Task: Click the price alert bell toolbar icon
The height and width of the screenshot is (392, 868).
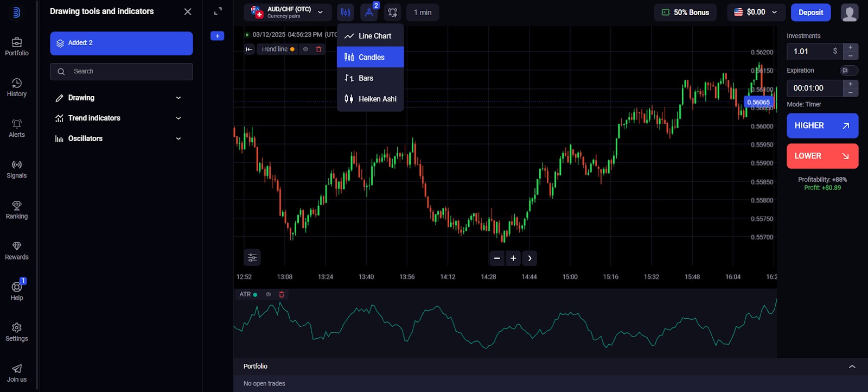Action: tap(393, 12)
